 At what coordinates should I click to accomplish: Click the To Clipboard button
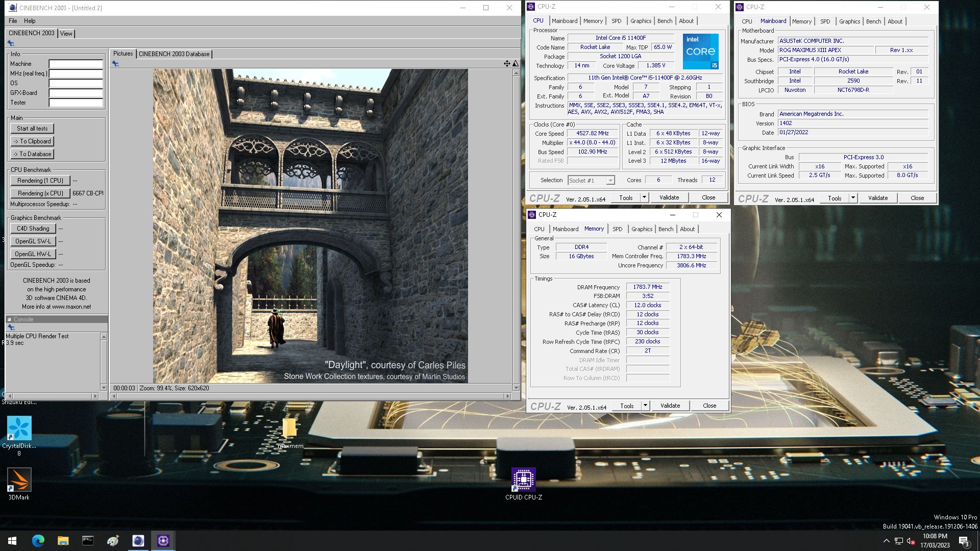32,141
